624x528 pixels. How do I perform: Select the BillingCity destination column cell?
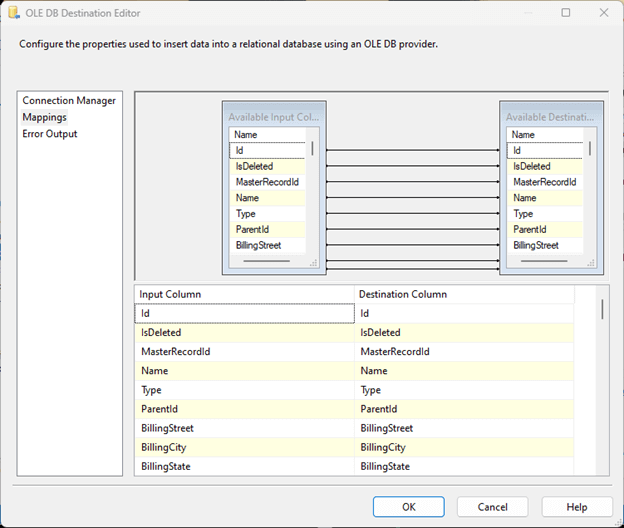point(464,447)
